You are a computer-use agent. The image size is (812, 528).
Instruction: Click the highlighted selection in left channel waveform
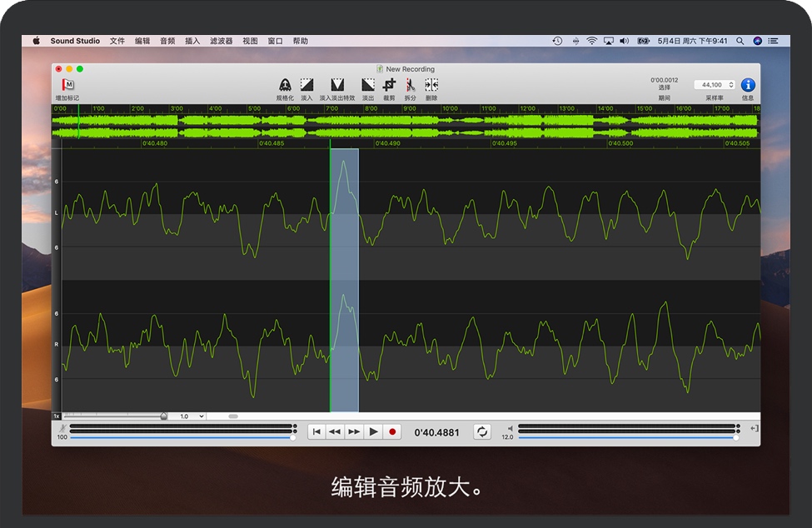[x=344, y=214]
